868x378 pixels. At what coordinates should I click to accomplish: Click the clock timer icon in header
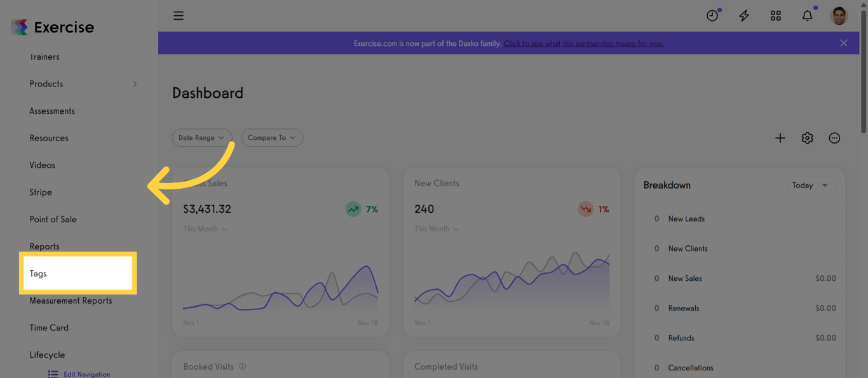click(712, 16)
